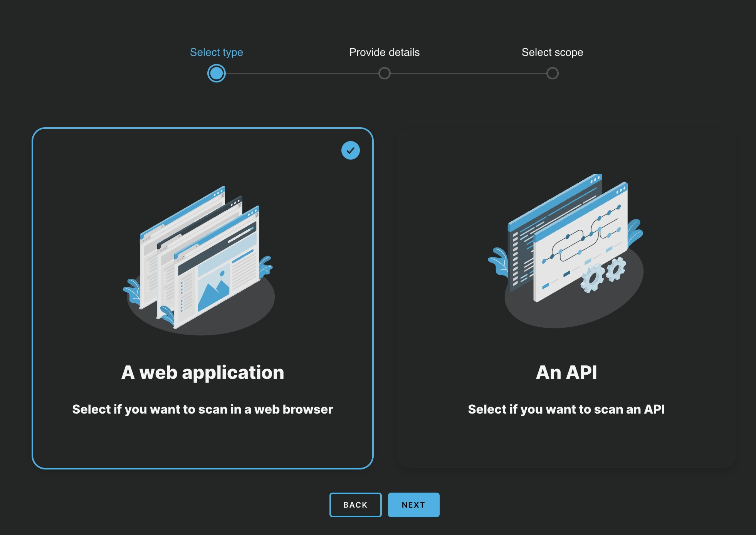Viewport: 756px width, 535px height.
Task: Open the Provide details step label
Action: point(384,52)
